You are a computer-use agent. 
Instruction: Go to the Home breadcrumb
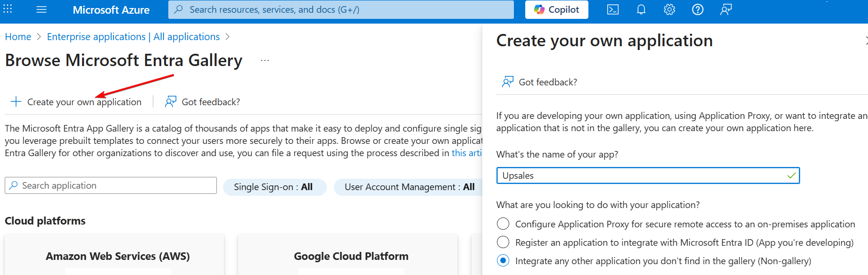click(x=18, y=37)
